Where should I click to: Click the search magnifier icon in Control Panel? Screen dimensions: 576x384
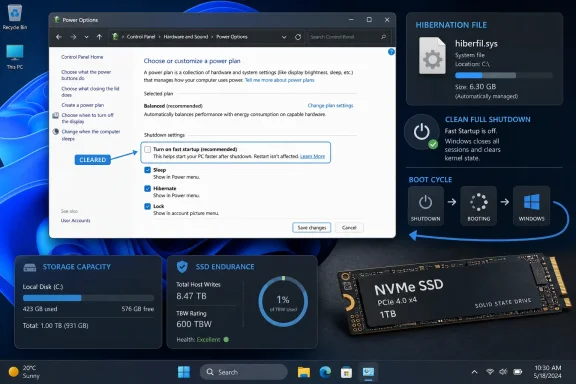click(384, 37)
